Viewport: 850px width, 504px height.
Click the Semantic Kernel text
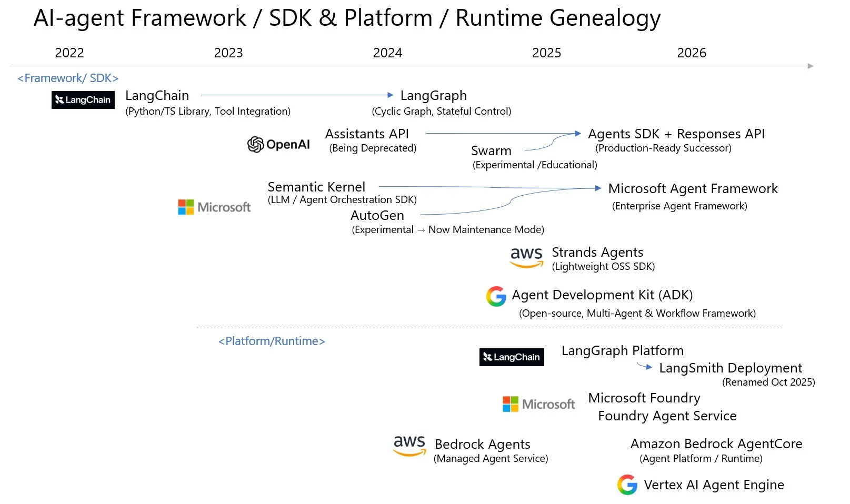pyautogui.click(x=316, y=187)
